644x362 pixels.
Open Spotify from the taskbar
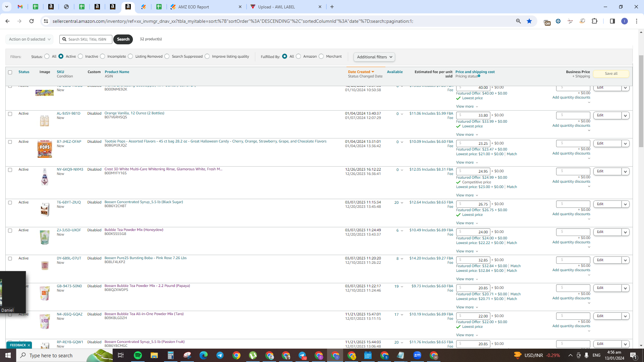pyautogui.click(x=138, y=355)
